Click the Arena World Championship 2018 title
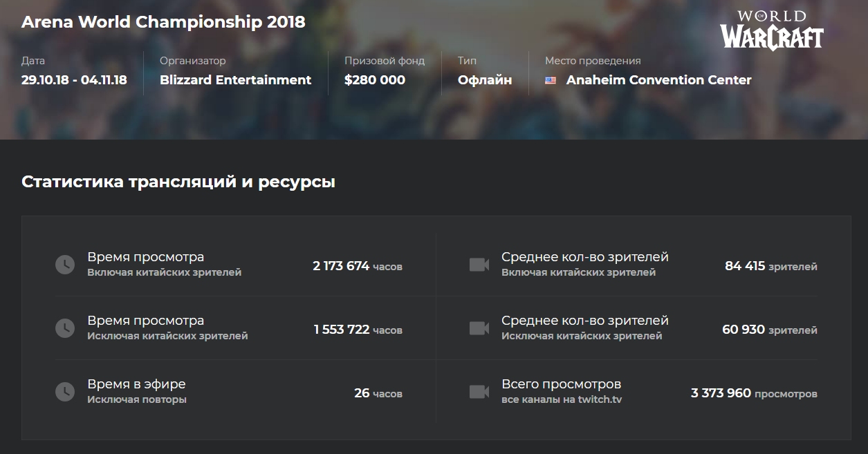The image size is (868, 454). [163, 22]
